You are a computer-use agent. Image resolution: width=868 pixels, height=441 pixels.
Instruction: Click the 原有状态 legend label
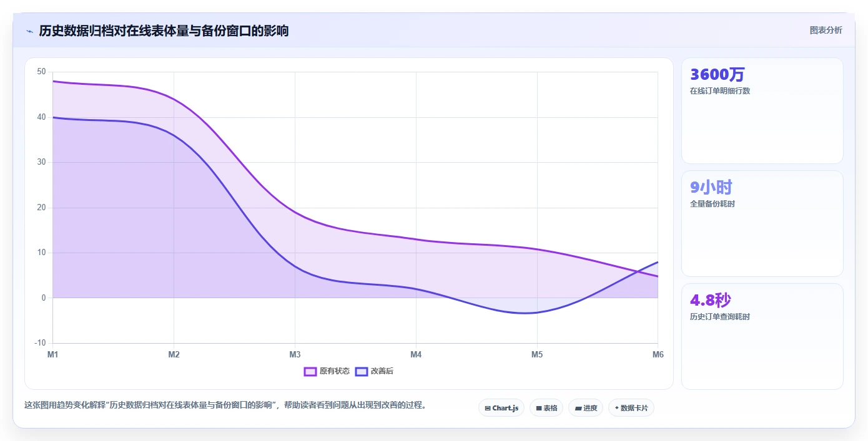[335, 371]
